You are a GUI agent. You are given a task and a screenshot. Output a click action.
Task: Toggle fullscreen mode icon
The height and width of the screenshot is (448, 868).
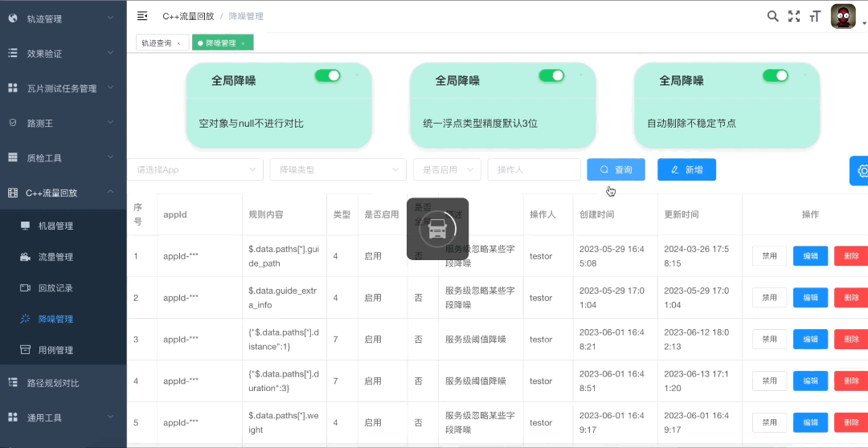click(794, 16)
